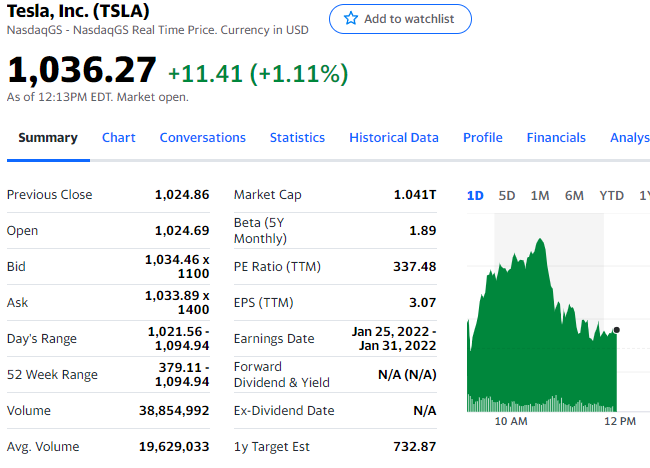Click the Market Cap value 1.041T
This screenshot has width=650, height=468.
415,195
